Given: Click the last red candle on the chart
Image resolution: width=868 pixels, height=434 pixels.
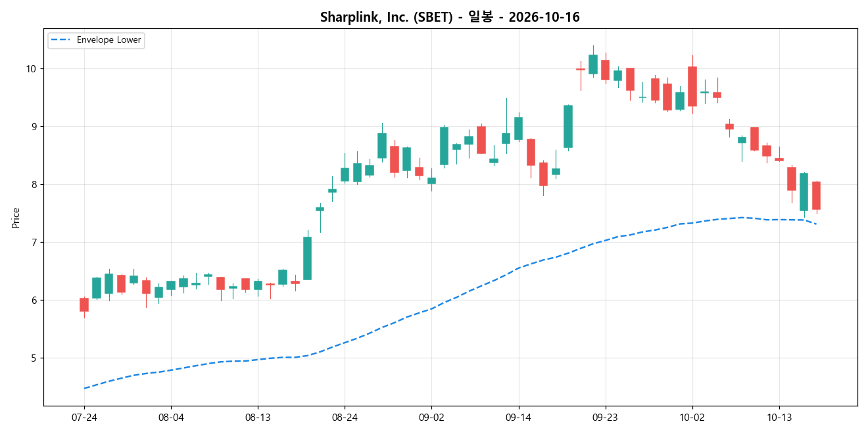Looking at the screenshot, I should coord(816,196).
